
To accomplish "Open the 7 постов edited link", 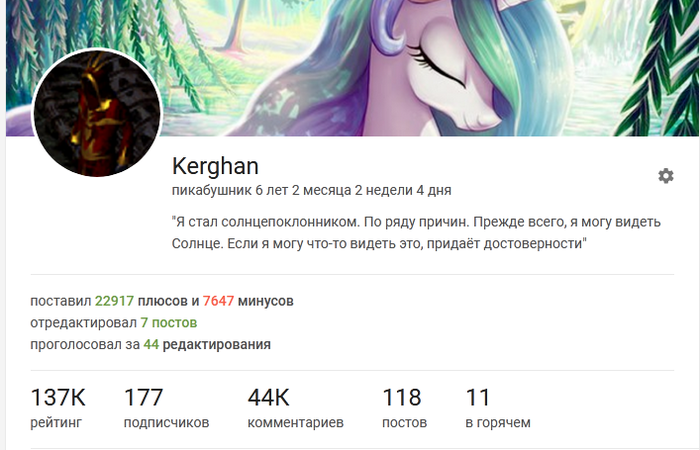I will 169,322.
